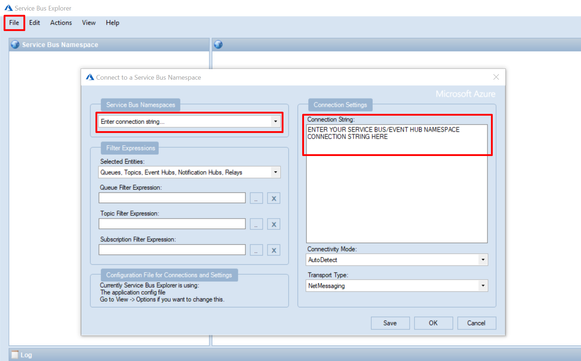Click the Filter Expressions group label

(130, 148)
